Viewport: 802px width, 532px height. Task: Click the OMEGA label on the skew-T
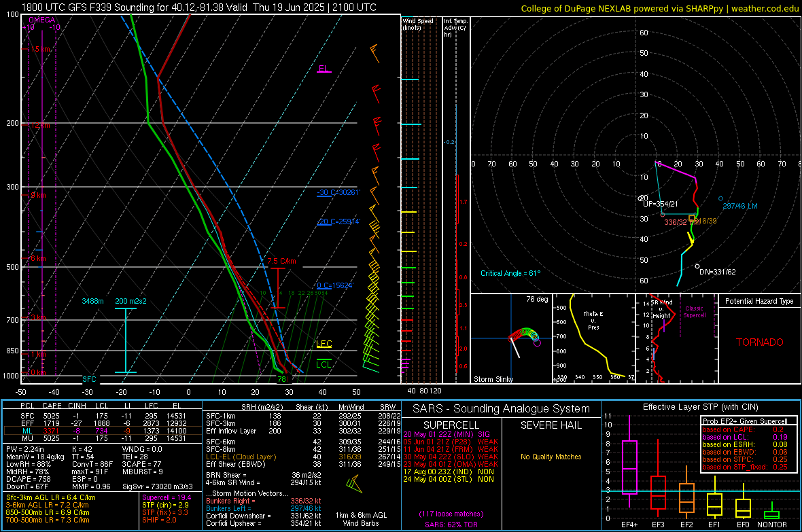click(x=42, y=20)
